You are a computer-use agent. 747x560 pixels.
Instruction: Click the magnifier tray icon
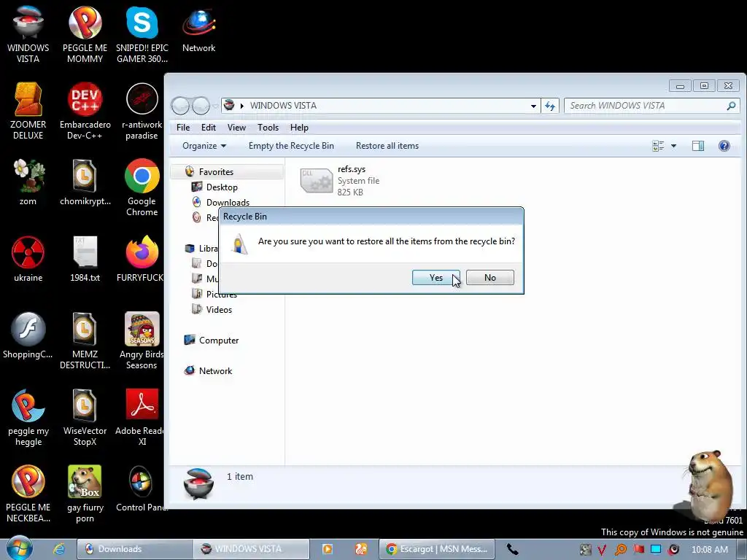[620, 550]
